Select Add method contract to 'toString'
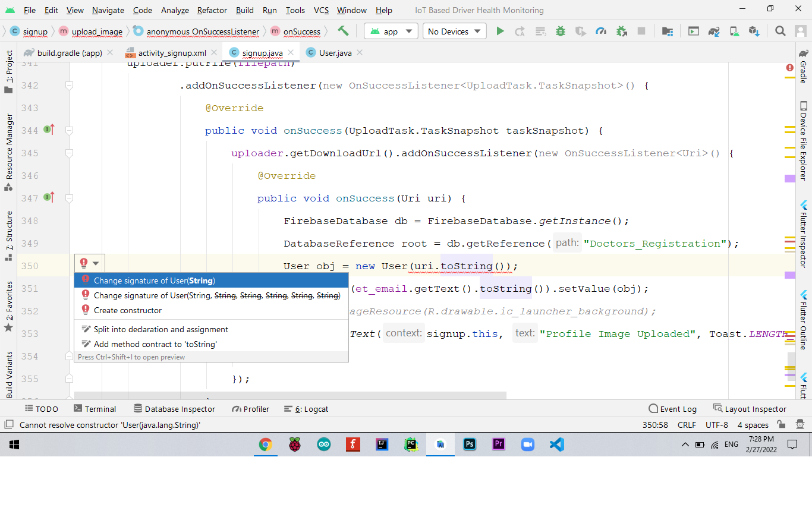 point(211,344)
